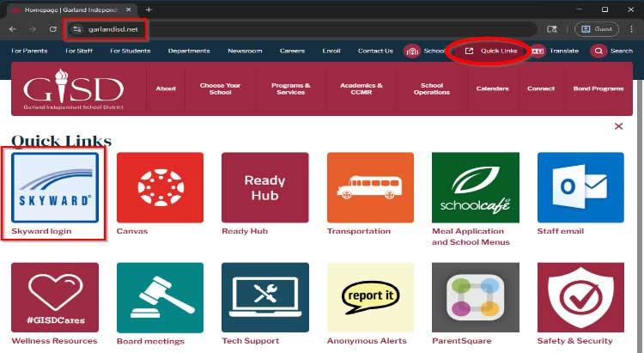Viewport: 644px width, 353px height.
Task: Click the Wellness Resources text link
Action: coord(55,341)
